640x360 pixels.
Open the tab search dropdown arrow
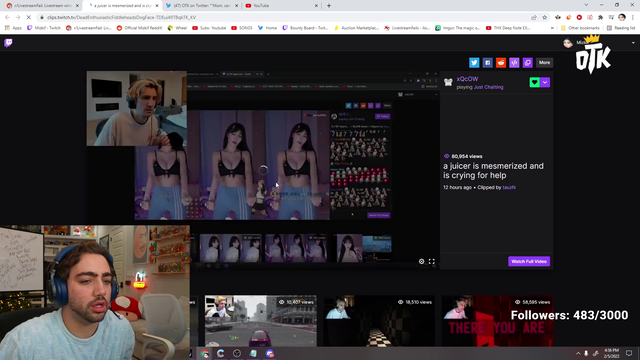coord(586,5)
